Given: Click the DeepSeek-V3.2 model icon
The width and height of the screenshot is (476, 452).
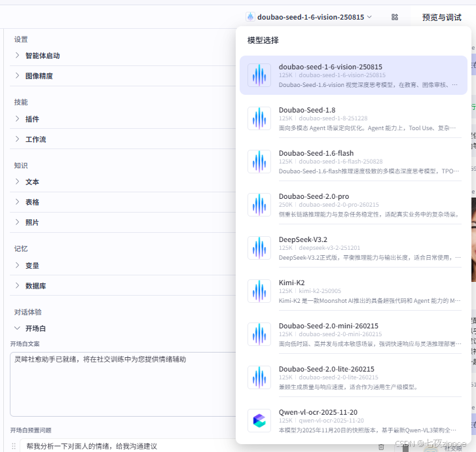Looking at the screenshot, I should (x=259, y=248).
